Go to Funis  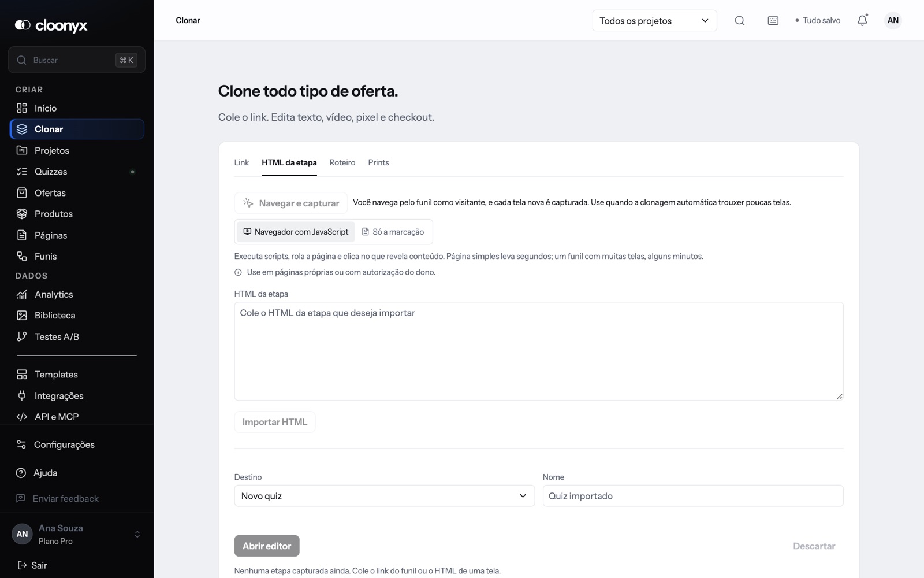tap(77, 256)
